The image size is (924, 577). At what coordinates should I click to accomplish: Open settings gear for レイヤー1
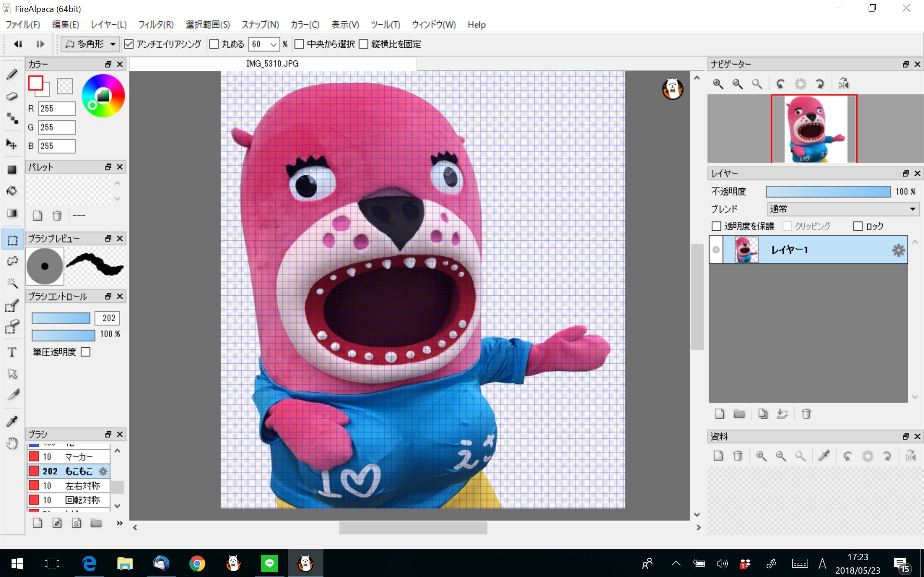(x=898, y=250)
